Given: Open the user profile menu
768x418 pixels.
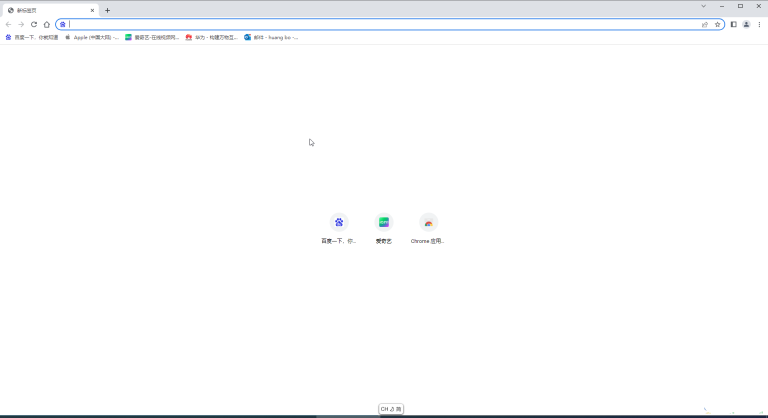Looking at the screenshot, I should point(746,25).
